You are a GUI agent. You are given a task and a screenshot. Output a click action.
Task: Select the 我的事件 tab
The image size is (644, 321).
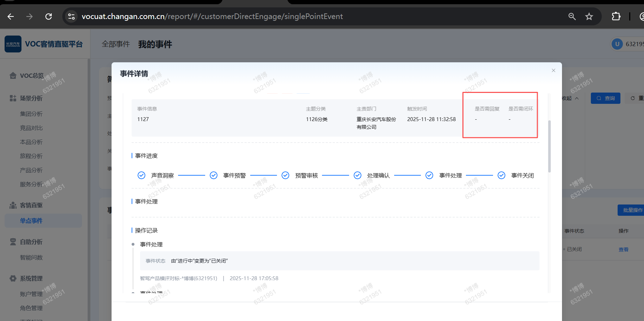155,44
